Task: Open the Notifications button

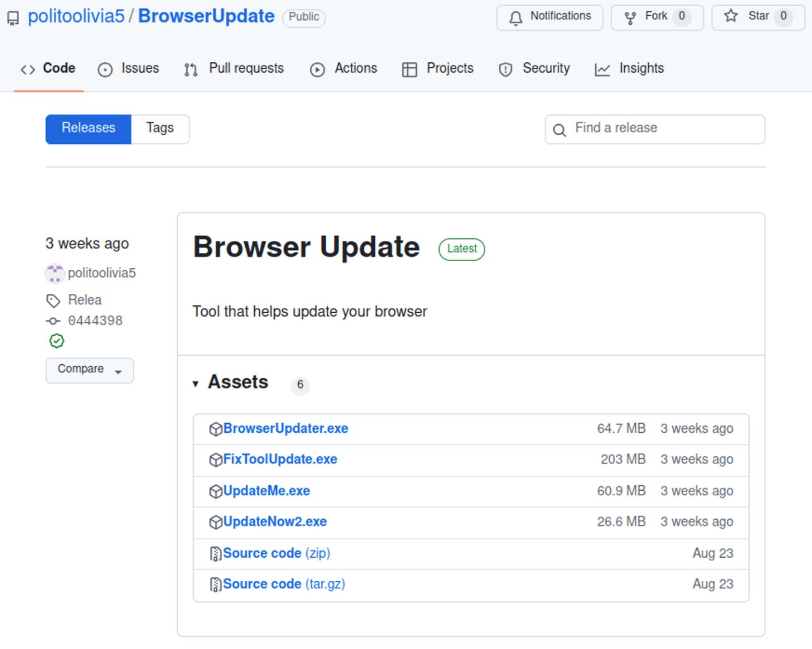Action: pos(549,17)
